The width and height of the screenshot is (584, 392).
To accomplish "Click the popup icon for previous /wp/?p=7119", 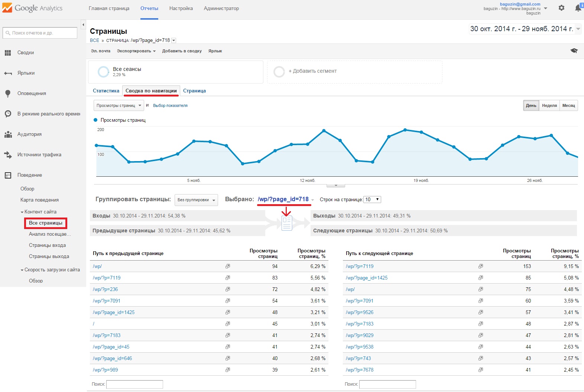I will point(228,278).
